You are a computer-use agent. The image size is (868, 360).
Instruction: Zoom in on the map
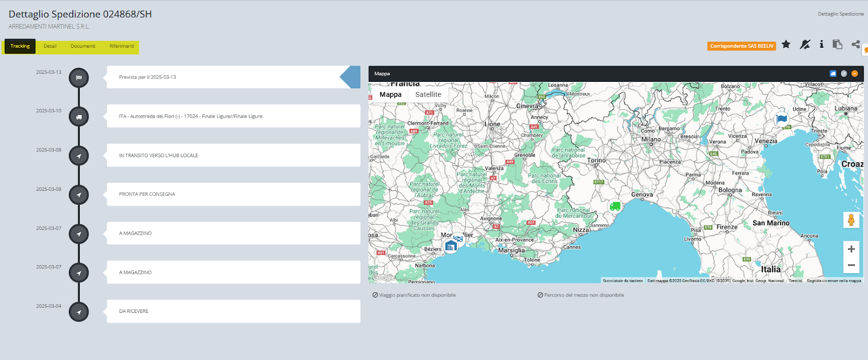[x=851, y=249]
